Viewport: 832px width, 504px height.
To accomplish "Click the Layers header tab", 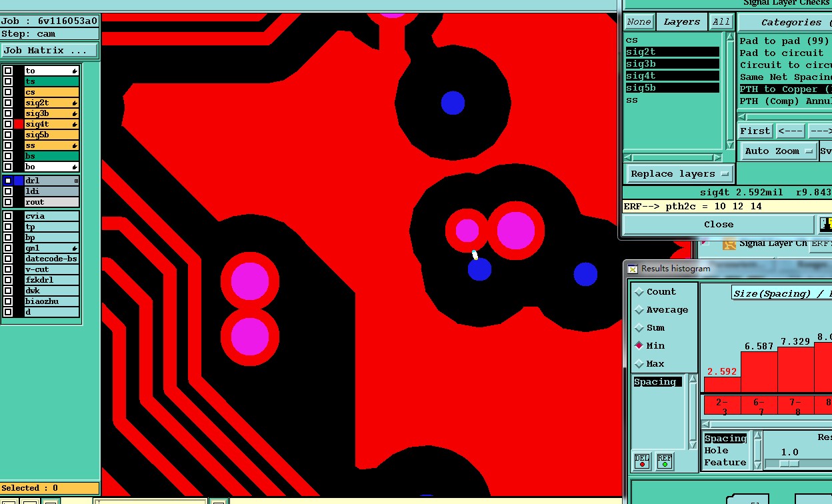I will 681,22.
